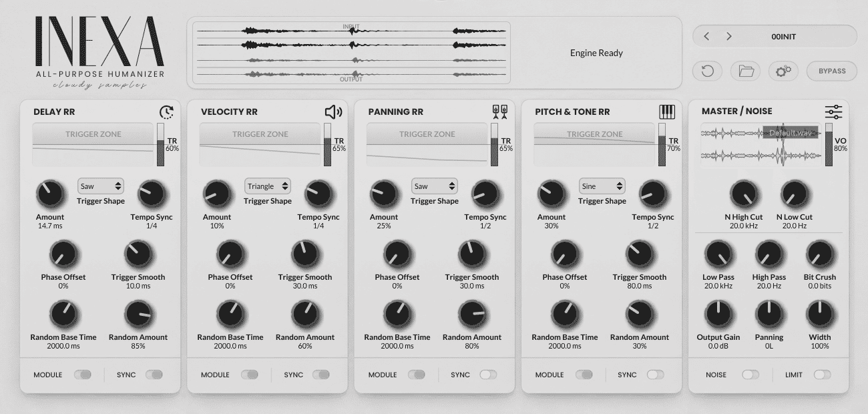Click the 00INIT preset name

click(783, 37)
